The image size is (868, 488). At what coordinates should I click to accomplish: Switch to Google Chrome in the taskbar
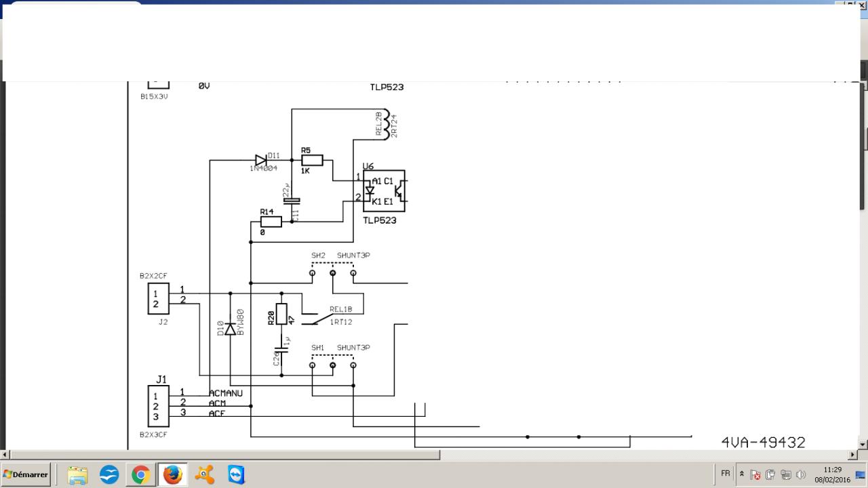tap(140, 474)
